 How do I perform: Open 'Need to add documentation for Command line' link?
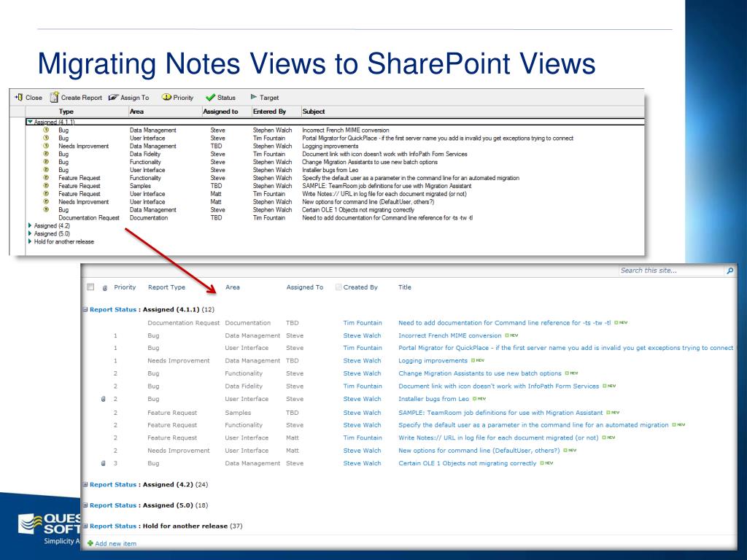(x=505, y=323)
